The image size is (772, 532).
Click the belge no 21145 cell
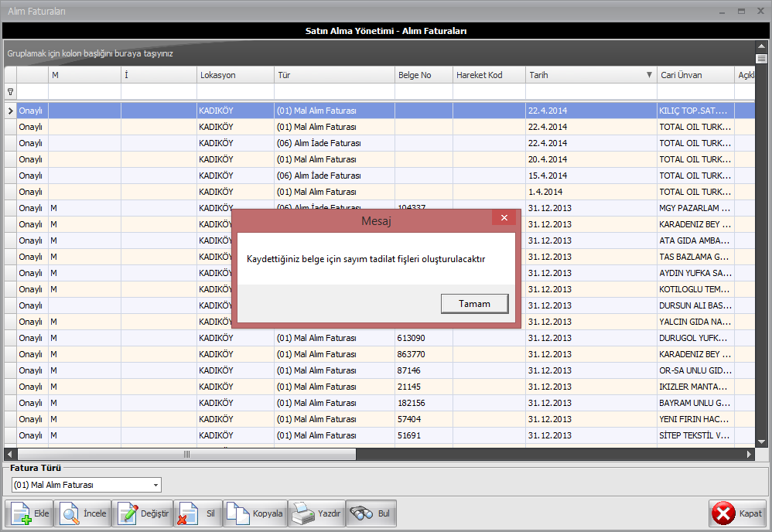423,387
